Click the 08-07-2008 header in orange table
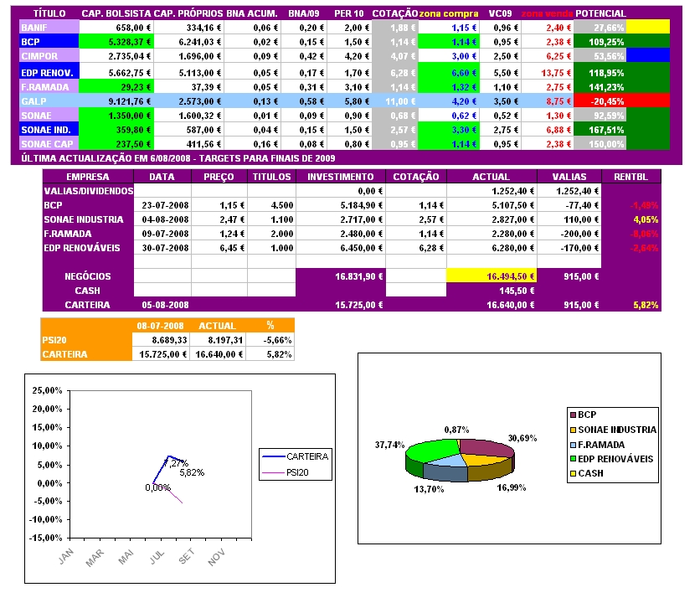 (160, 326)
